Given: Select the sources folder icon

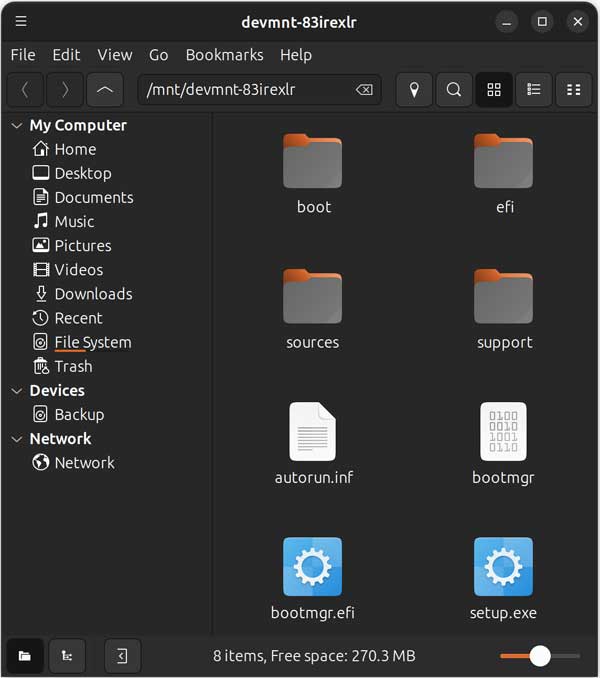Looking at the screenshot, I should (x=313, y=297).
